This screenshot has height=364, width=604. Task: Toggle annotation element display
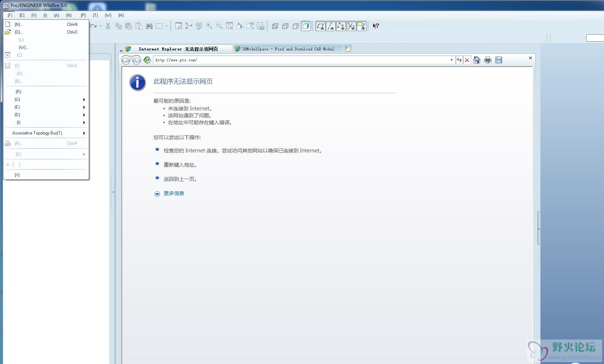[x=361, y=26]
